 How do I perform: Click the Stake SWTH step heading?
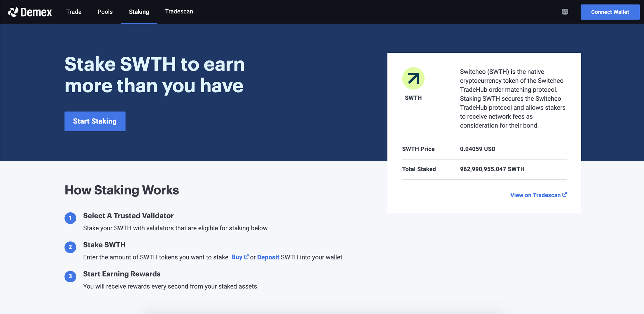click(x=104, y=245)
